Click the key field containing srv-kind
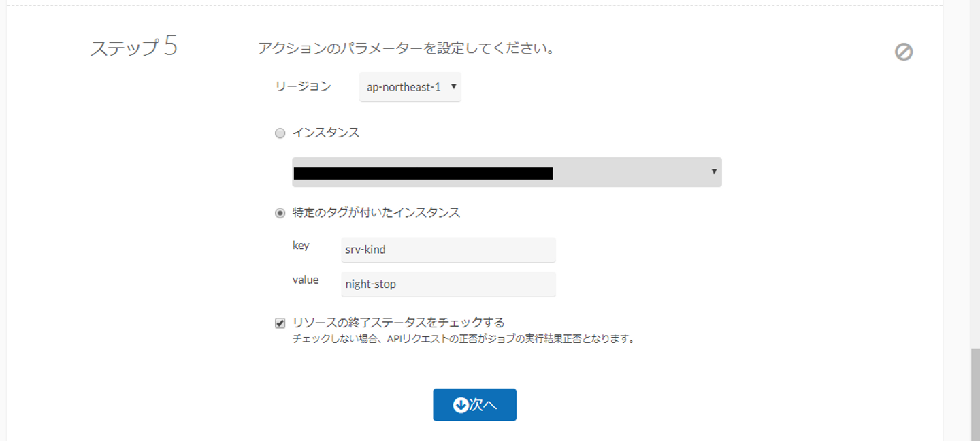 pyautogui.click(x=448, y=250)
